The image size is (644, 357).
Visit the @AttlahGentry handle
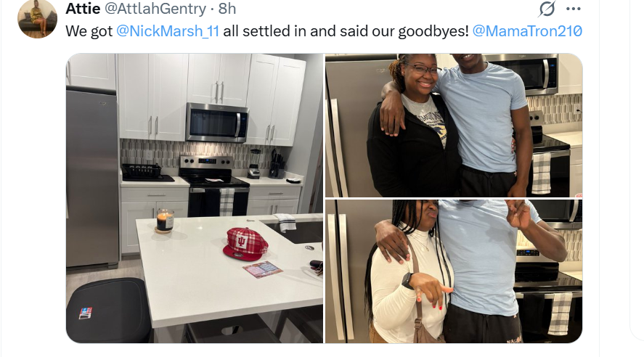click(x=155, y=9)
